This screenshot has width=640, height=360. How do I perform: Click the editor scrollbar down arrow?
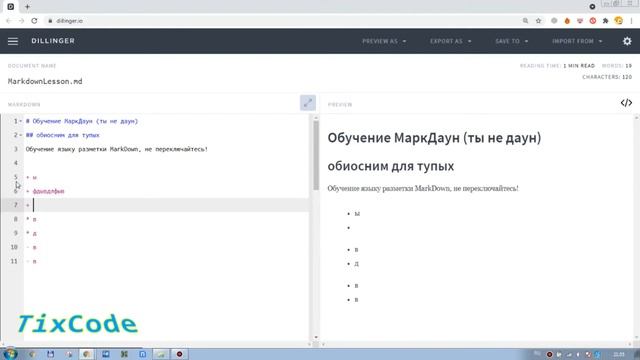click(x=316, y=337)
